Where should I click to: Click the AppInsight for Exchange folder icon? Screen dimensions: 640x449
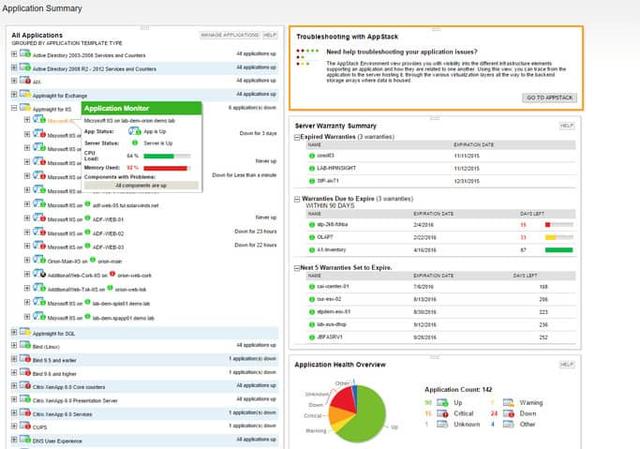[x=24, y=94]
